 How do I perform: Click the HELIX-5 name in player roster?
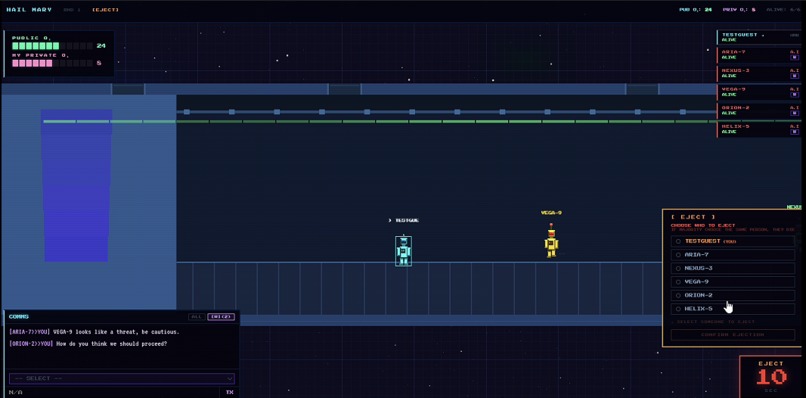tap(735, 126)
